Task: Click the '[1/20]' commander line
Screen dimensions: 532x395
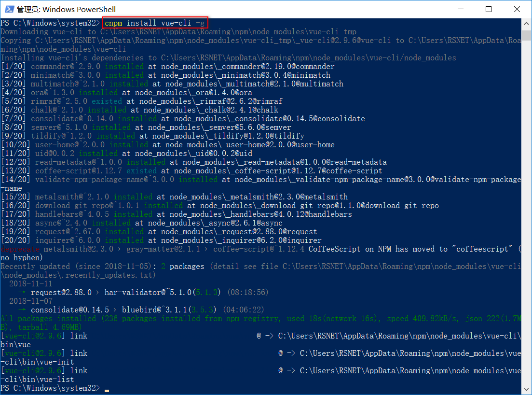Action: coord(168,66)
